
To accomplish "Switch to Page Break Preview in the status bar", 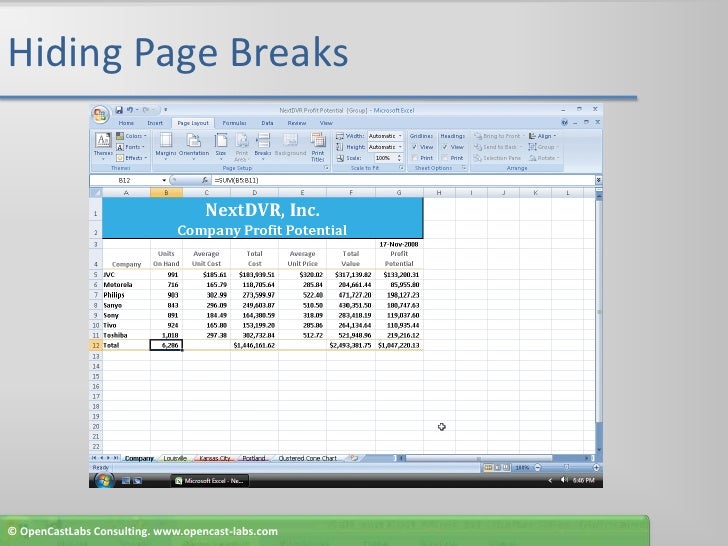I will tap(506, 468).
